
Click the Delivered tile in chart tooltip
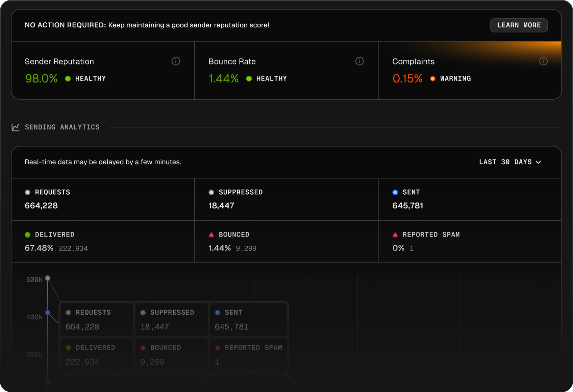pos(97,355)
